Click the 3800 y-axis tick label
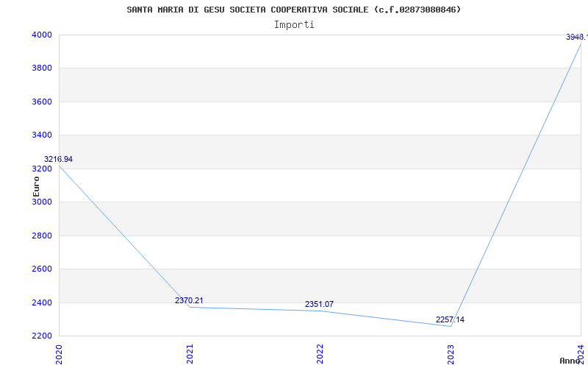The width and height of the screenshot is (588, 368). (42, 68)
